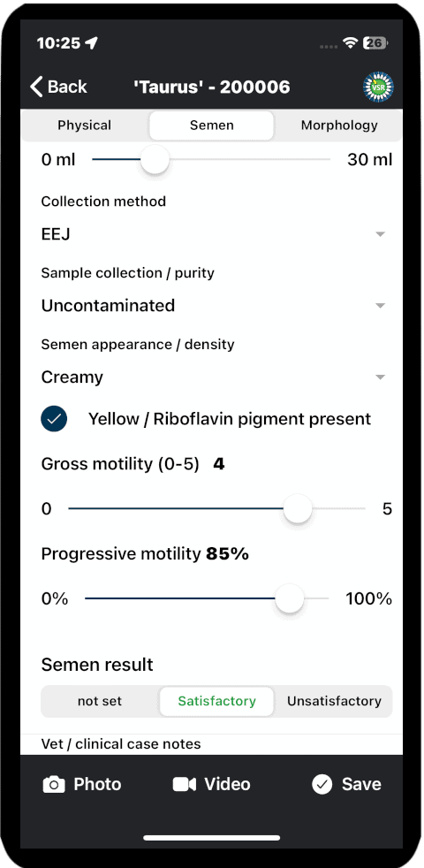The height and width of the screenshot is (868, 424).
Task: Tap the Save checkmark circle icon
Action: coord(322,784)
